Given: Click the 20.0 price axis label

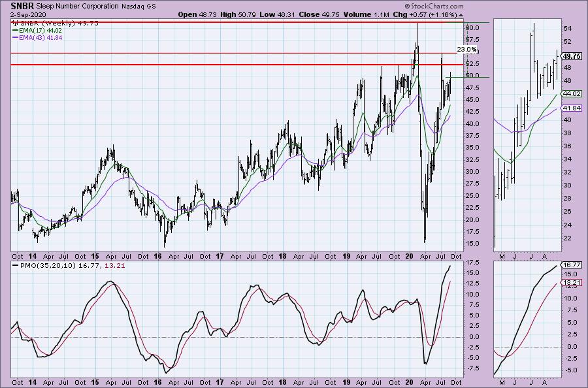Looking at the screenshot, I should coord(472,219).
